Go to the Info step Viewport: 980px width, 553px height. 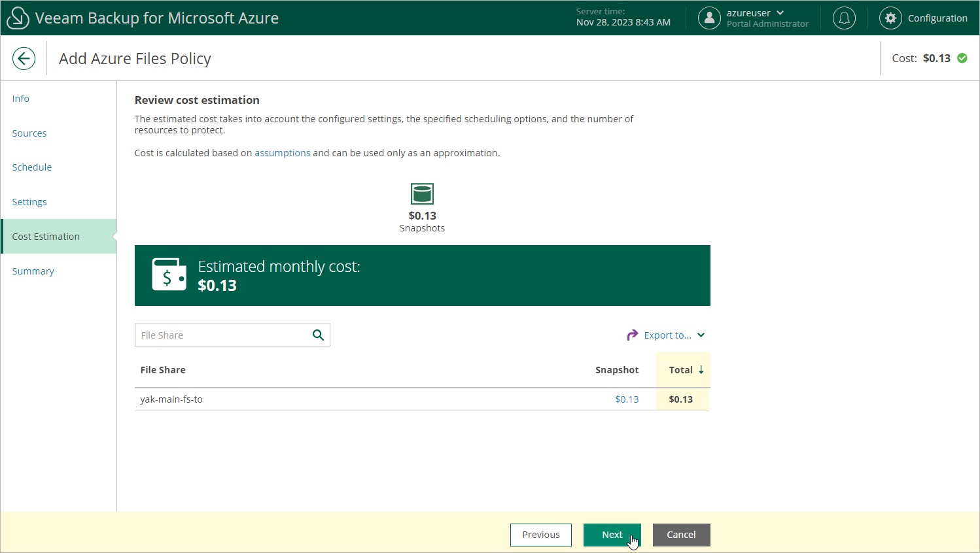pyautogui.click(x=21, y=99)
